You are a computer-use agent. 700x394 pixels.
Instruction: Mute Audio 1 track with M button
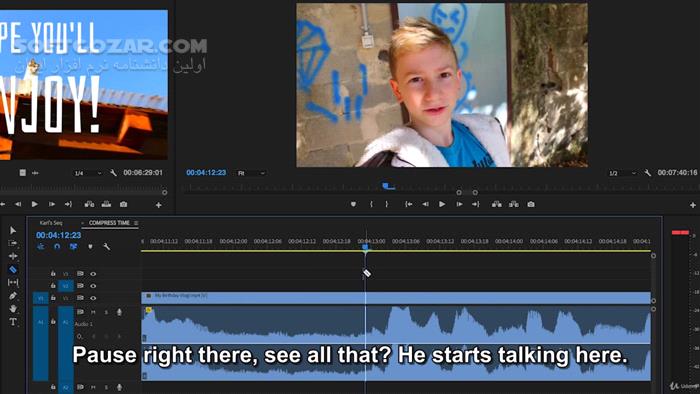point(93,312)
